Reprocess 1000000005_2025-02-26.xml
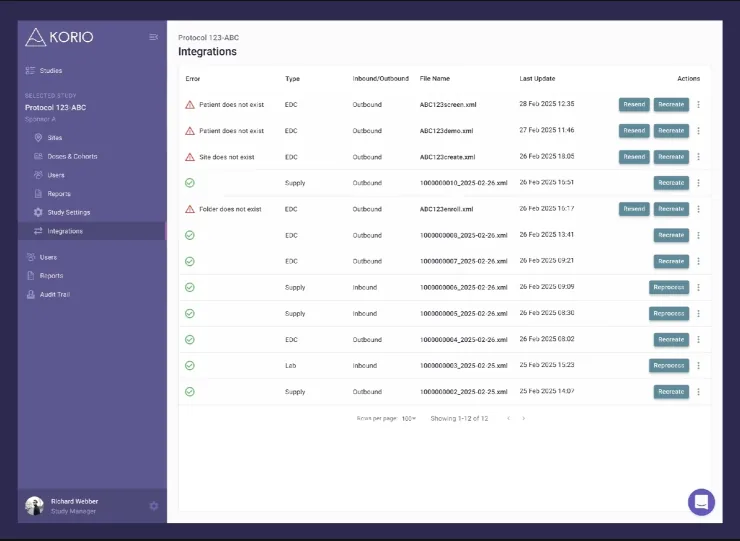Screen dimensions: 740x541 (x=669, y=313)
